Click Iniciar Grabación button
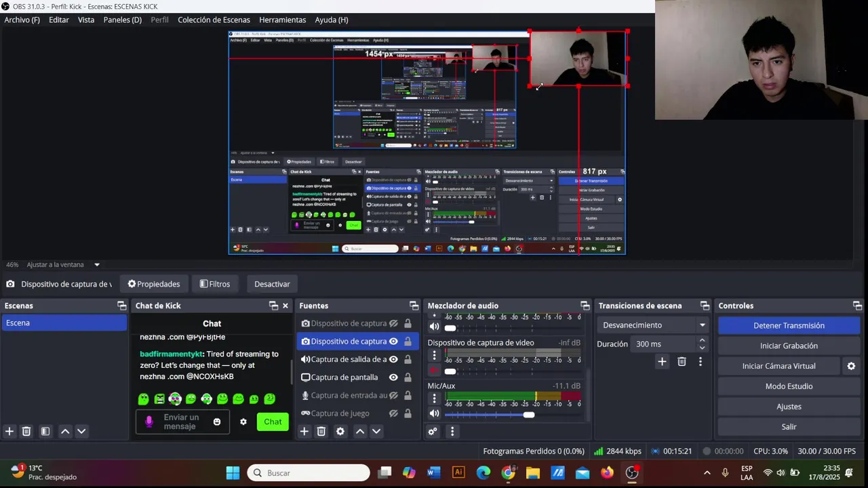This screenshot has width=868, height=488. tap(789, 346)
